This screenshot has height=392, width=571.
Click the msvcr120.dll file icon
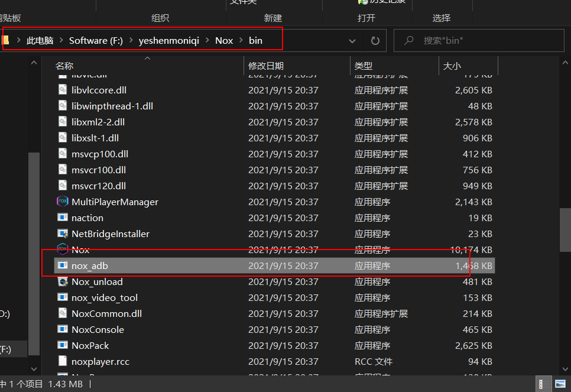63,186
